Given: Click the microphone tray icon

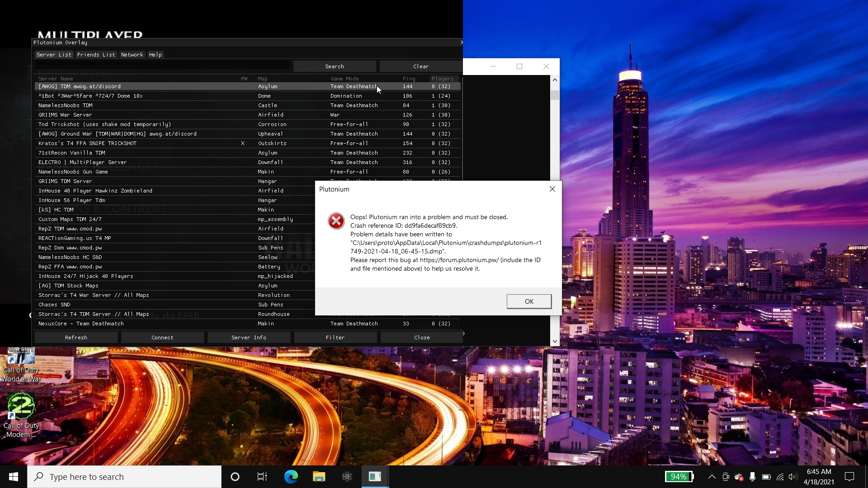Looking at the screenshot, I should [752, 477].
